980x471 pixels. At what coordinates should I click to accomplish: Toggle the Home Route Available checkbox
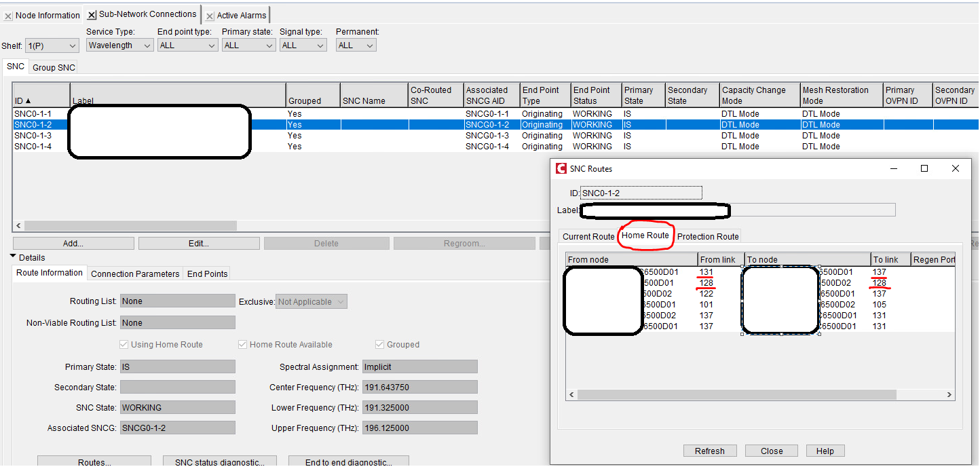[242, 345]
